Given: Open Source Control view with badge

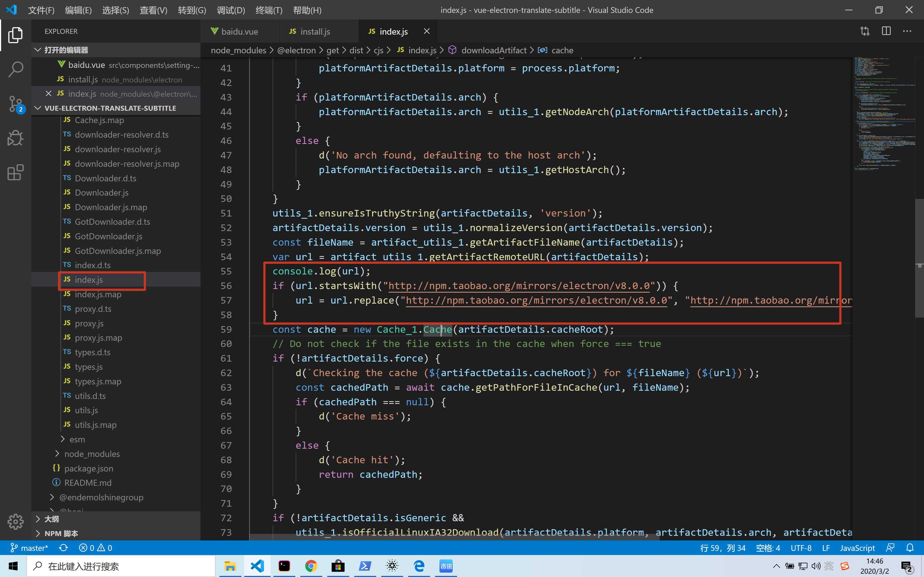Looking at the screenshot, I should (15, 104).
